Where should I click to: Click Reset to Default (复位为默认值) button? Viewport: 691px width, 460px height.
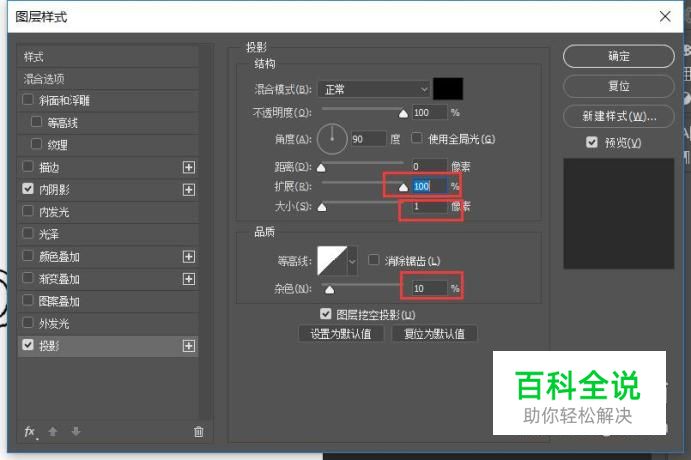434,334
